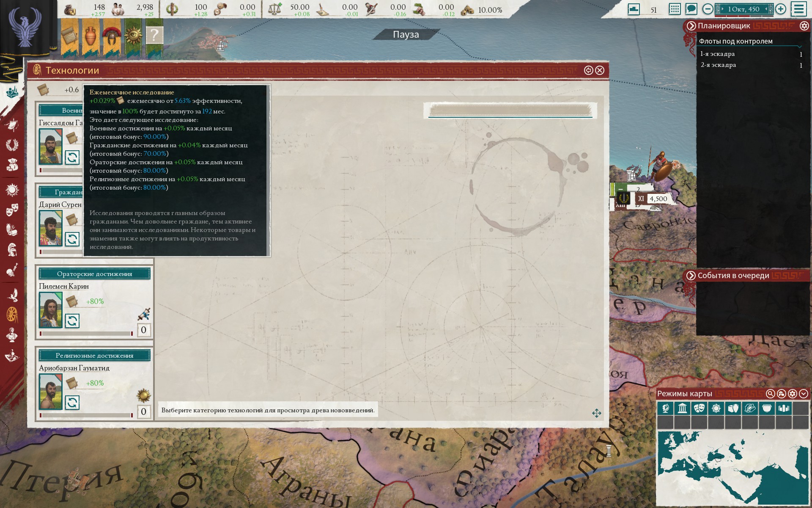Open the ledger grid icon
The image size is (812, 508).
coord(675,9)
